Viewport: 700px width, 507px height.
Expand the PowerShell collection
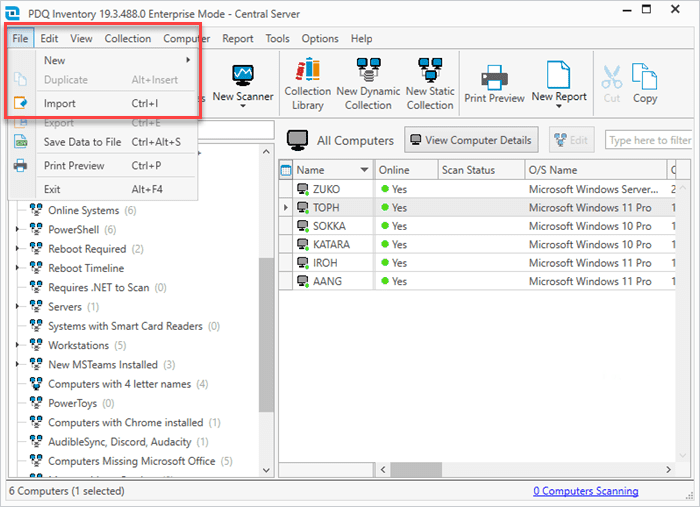(17, 229)
